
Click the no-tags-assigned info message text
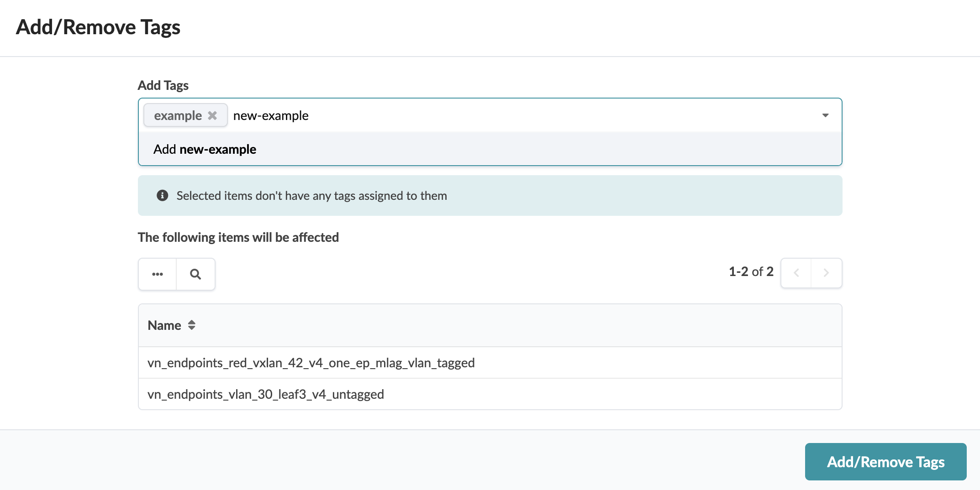[311, 196]
